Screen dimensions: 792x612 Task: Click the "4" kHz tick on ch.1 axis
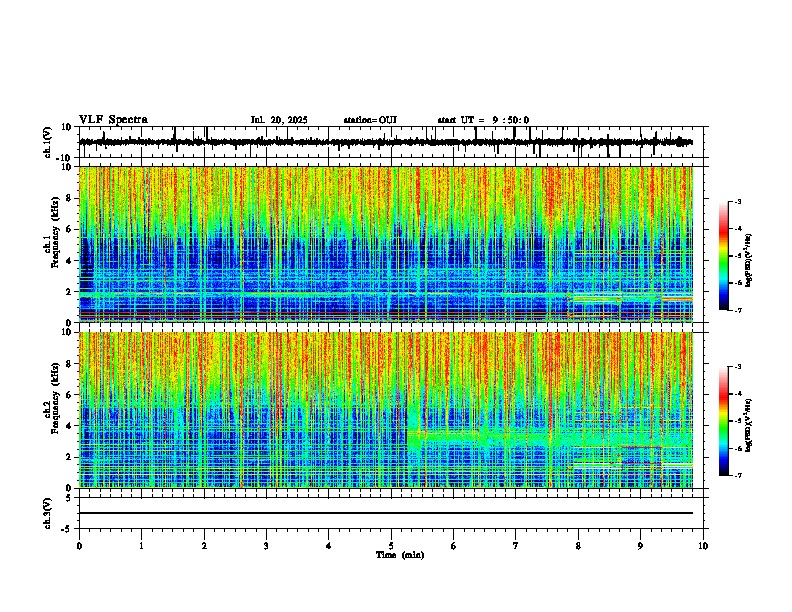(69, 261)
